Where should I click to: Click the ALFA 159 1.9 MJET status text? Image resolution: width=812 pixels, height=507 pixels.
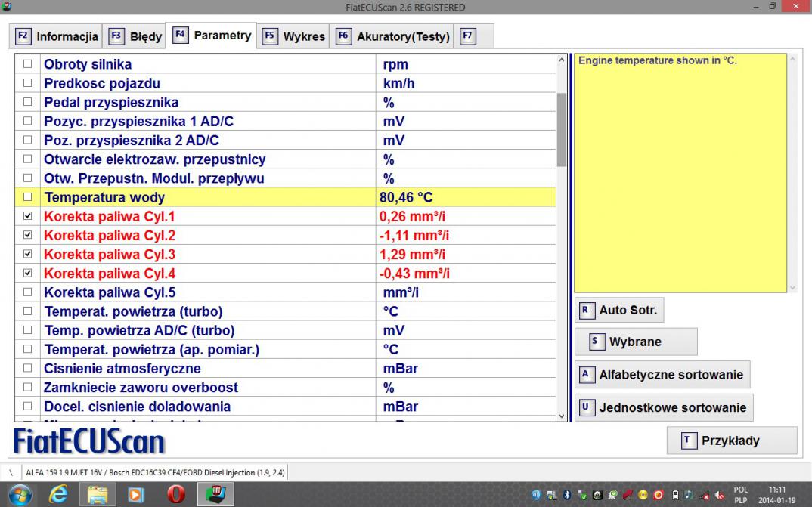[155, 472]
